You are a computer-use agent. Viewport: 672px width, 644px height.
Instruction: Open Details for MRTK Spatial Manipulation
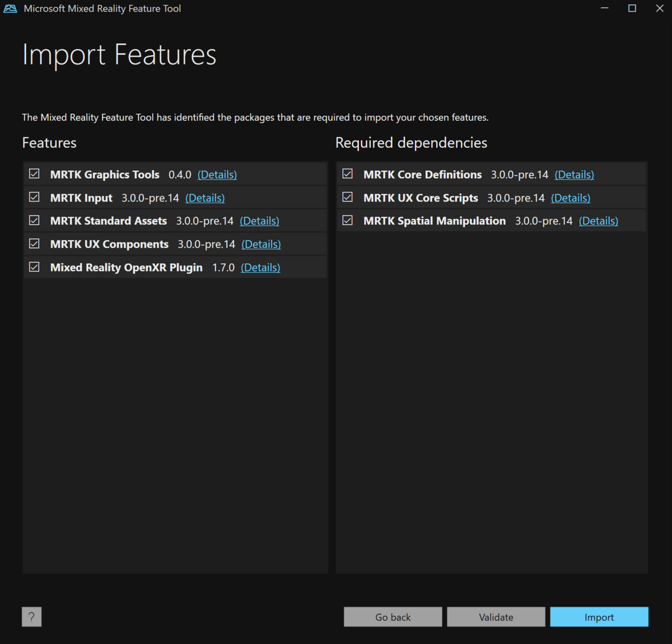coord(598,221)
